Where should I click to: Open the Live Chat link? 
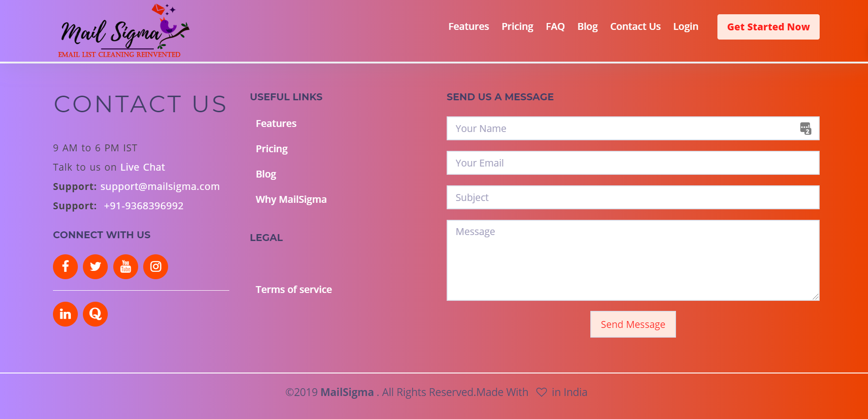143,167
